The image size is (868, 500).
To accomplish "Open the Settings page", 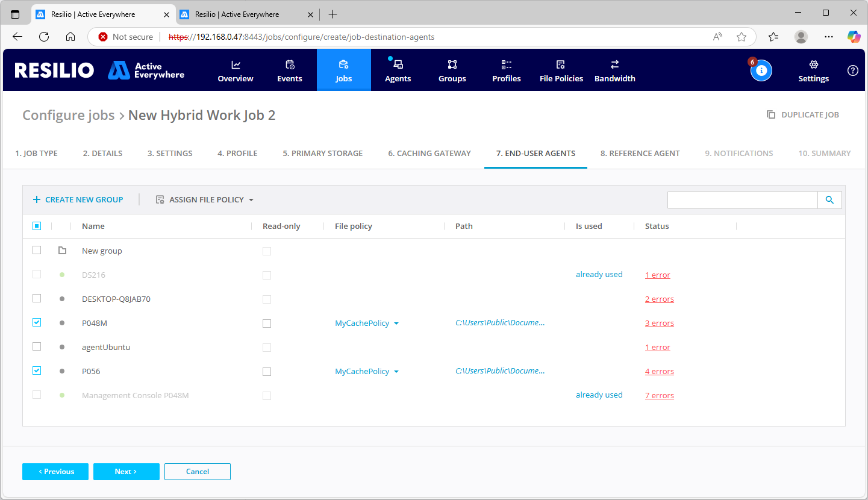I will click(813, 70).
